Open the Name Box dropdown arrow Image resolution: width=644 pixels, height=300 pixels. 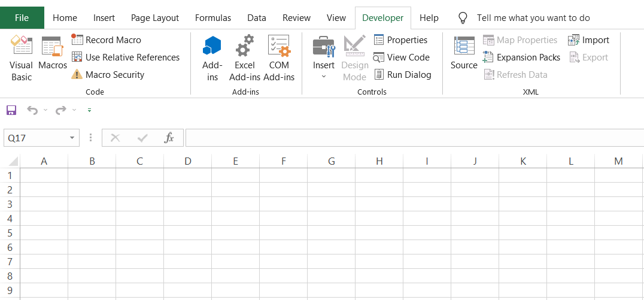(x=72, y=138)
